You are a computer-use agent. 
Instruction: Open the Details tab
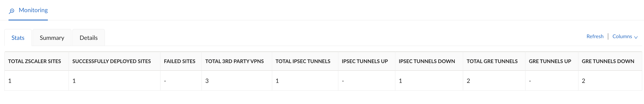88,38
